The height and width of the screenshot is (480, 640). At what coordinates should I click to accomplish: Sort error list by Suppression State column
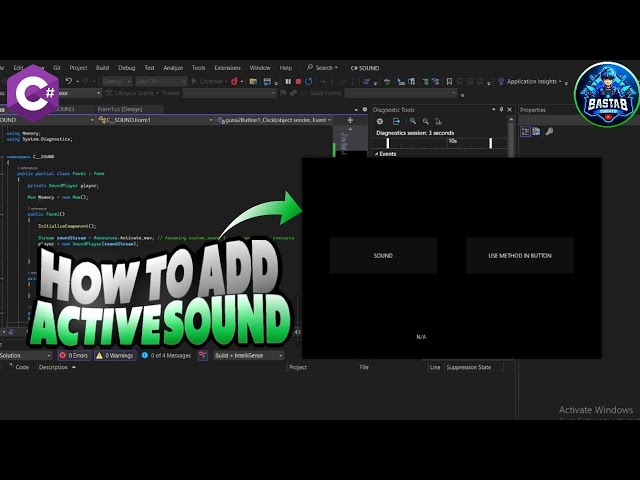[469, 367]
